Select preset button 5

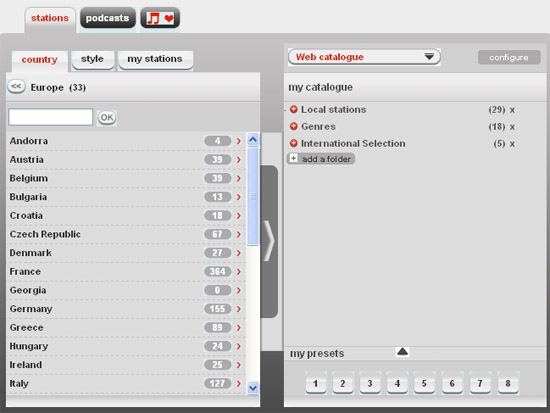click(424, 383)
